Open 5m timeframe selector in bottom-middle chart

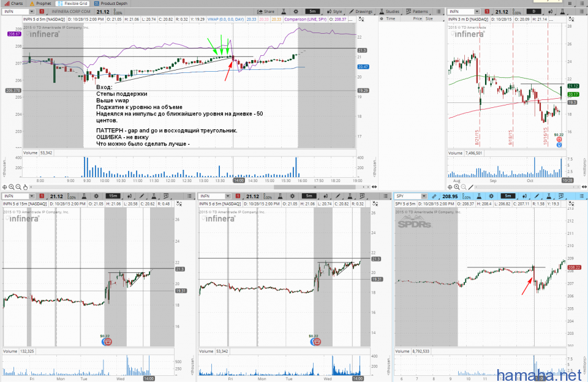[309, 196]
